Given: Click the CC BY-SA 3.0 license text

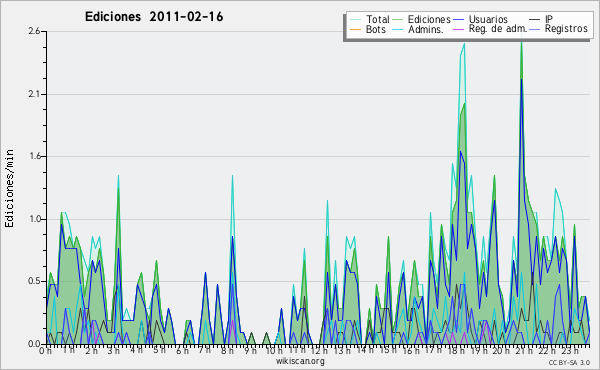Looking at the screenshot, I should pos(569,363).
